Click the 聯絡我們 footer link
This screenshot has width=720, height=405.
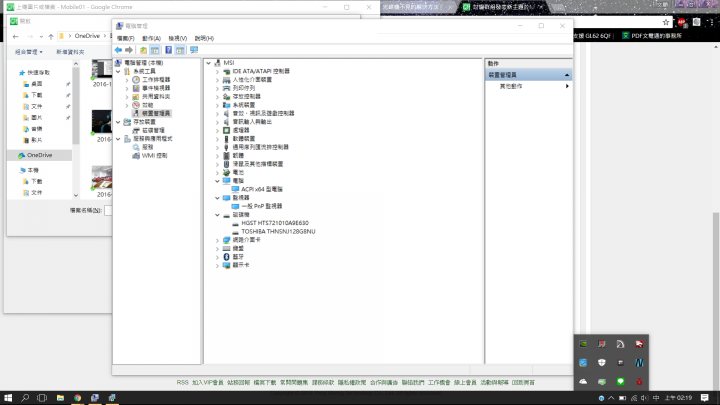[413, 382]
